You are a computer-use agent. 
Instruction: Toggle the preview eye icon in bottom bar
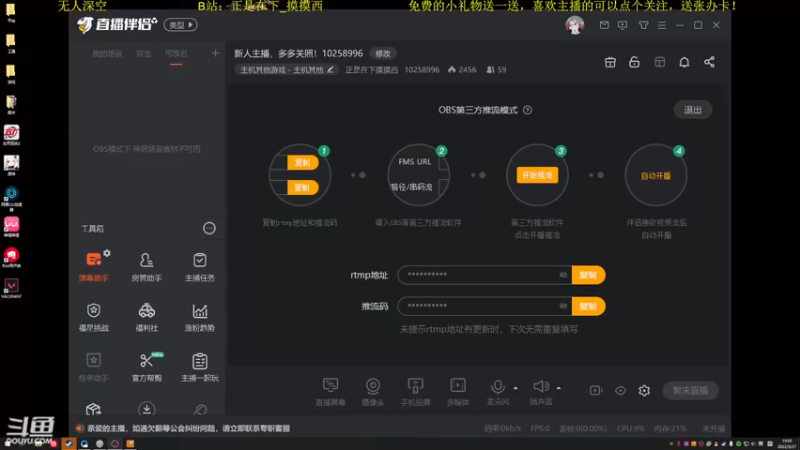620,390
